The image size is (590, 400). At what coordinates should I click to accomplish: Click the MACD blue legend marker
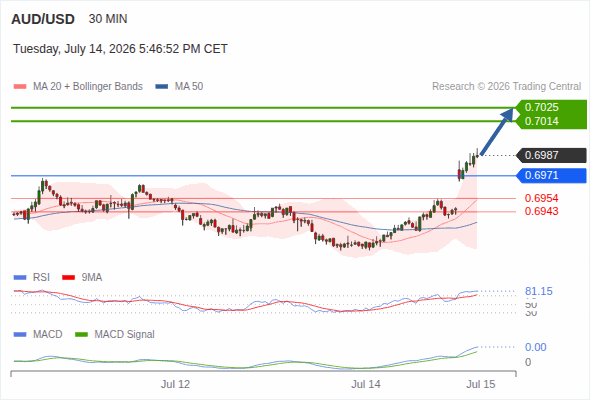point(20,335)
